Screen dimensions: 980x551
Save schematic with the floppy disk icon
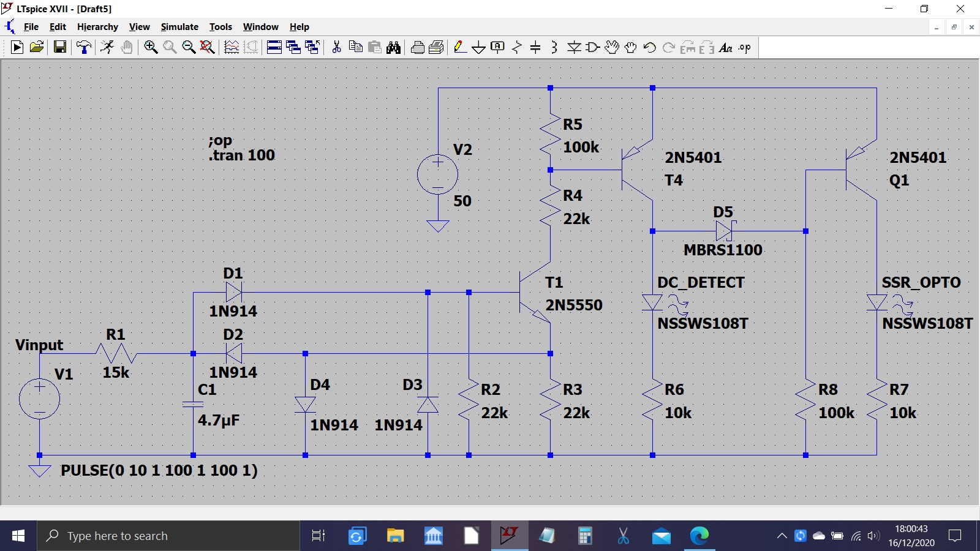(60, 47)
